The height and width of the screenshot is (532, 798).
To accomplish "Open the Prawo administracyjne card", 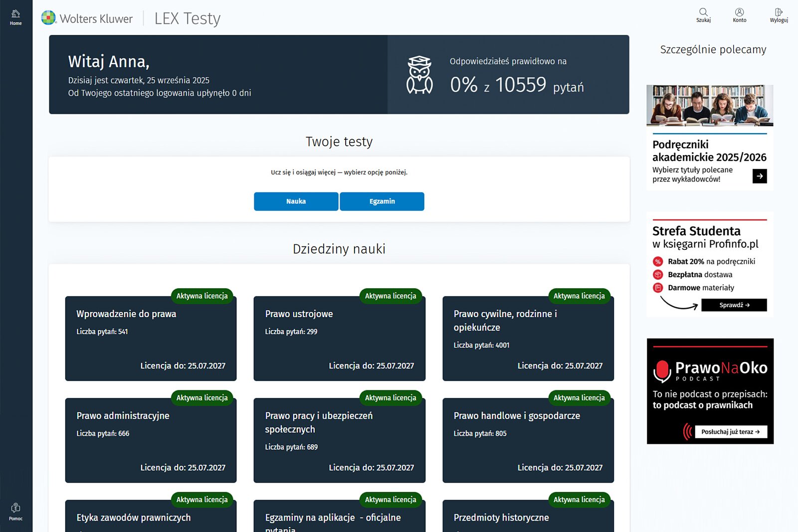I will (x=151, y=441).
